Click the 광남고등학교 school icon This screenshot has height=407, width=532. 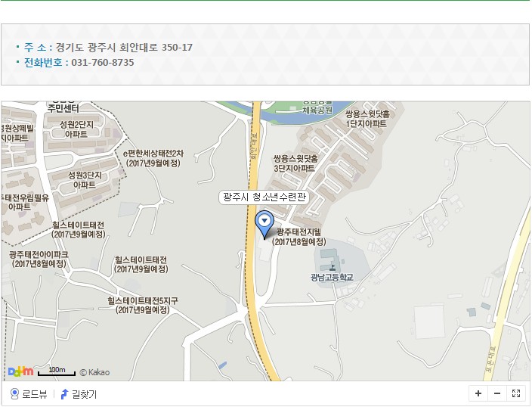[332, 267]
